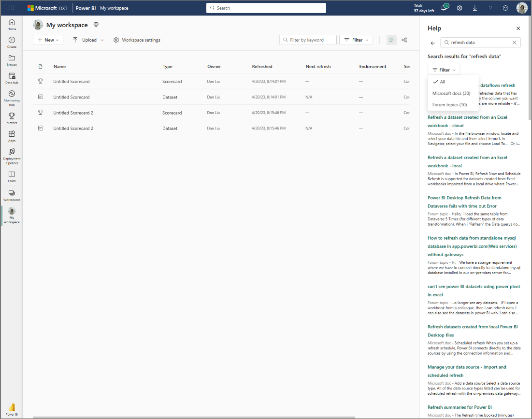This screenshot has width=532, height=419.
Task: Sort by the Name column header
Action: [59, 67]
